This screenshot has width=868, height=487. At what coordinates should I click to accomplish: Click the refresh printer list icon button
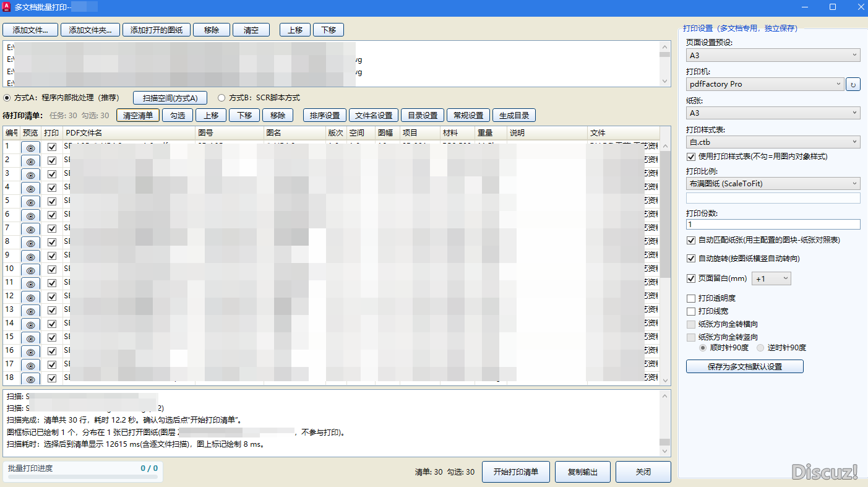pos(853,84)
